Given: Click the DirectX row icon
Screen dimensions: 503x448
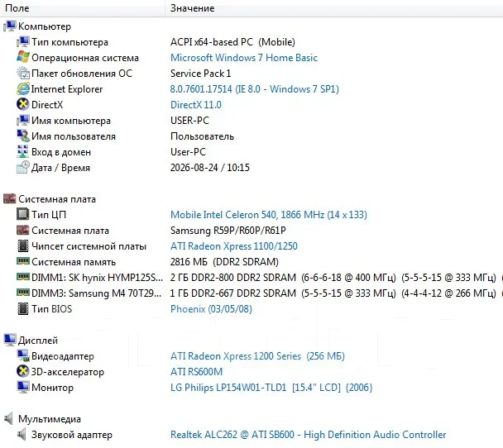Looking at the screenshot, I should (x=23, y=104).
